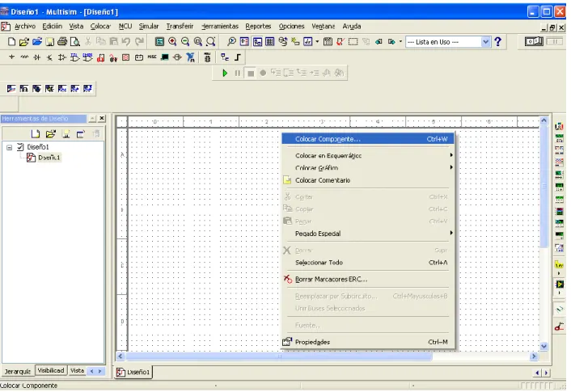Zoom in on the schematic
Screen dimensions: 571x392
[x=172, y=42]
